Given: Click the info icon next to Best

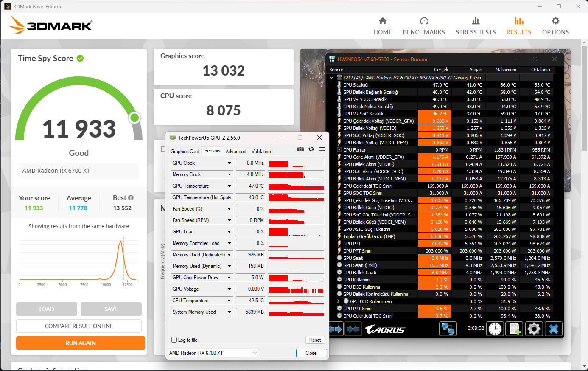Looking at the screenshot, I should pyautogui.click(x=131, y=198).
